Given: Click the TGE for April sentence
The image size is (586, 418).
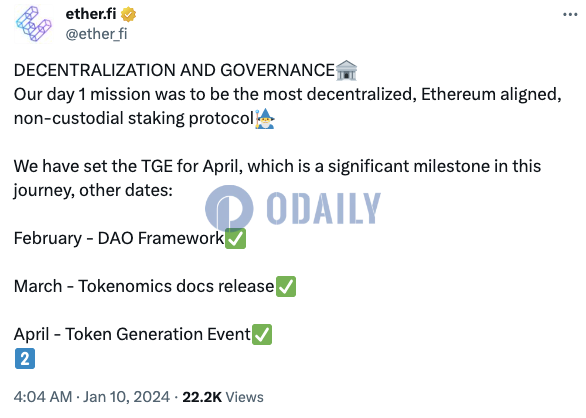Looking at the screenshot, I should tap(277, 178).
